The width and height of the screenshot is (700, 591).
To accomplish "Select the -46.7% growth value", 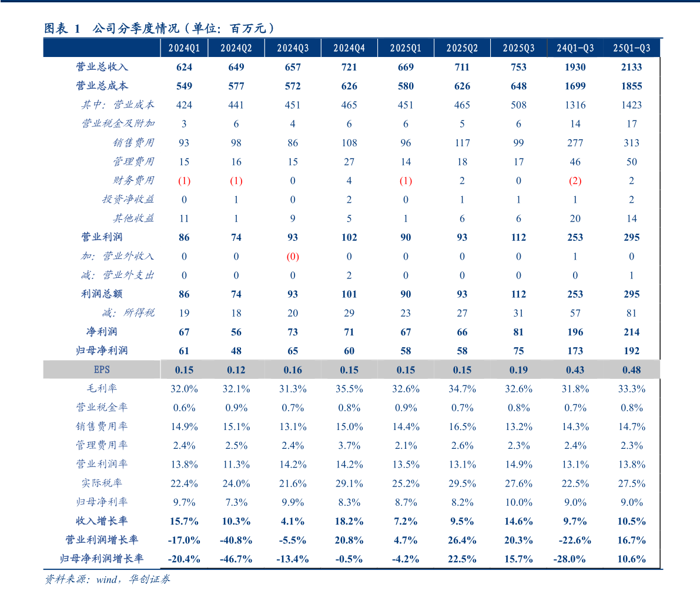I will 236,559.
